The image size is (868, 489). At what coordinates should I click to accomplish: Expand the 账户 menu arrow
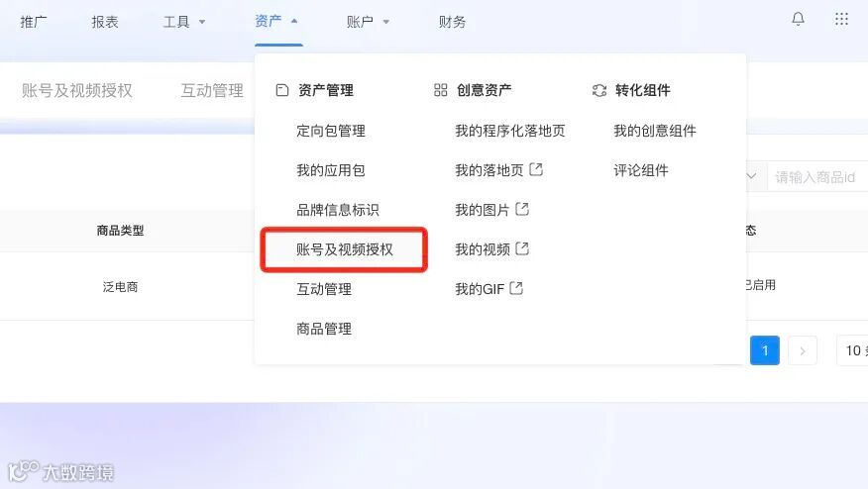386,22
